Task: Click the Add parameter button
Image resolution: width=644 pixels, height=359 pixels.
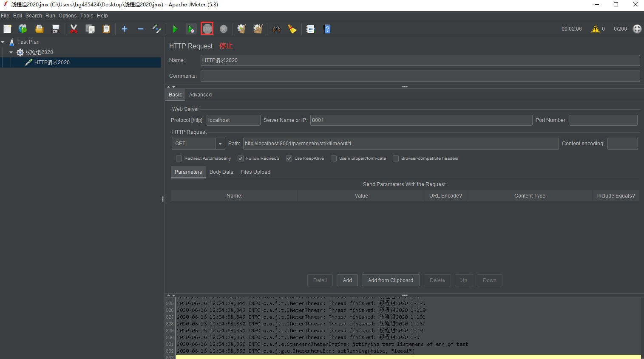Action: [x=347, y=280]
